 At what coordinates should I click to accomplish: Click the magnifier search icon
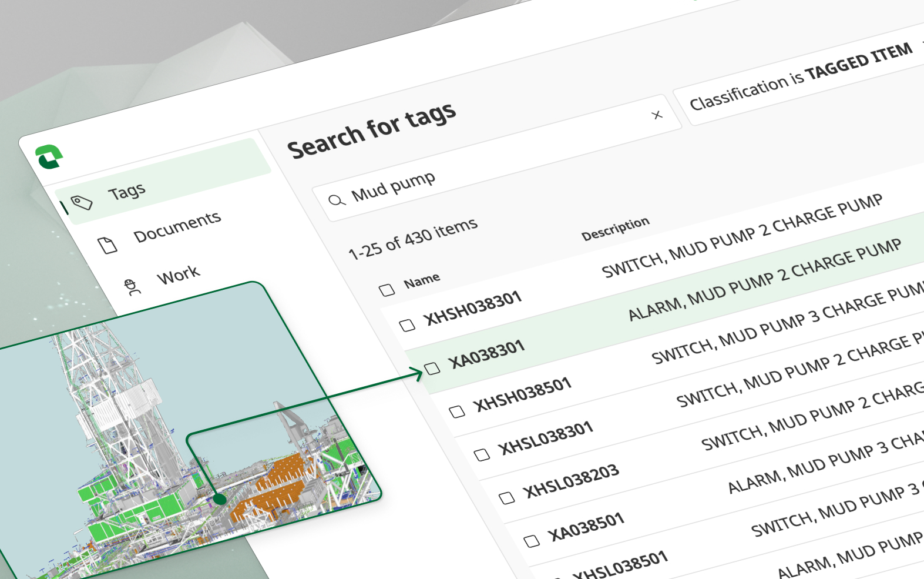(337, 200)
